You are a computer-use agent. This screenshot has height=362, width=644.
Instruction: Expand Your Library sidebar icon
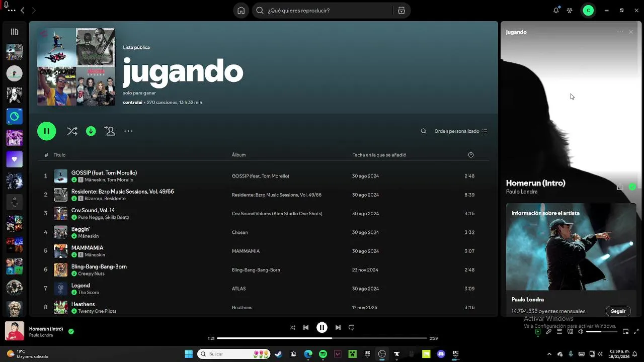point(14,32)
